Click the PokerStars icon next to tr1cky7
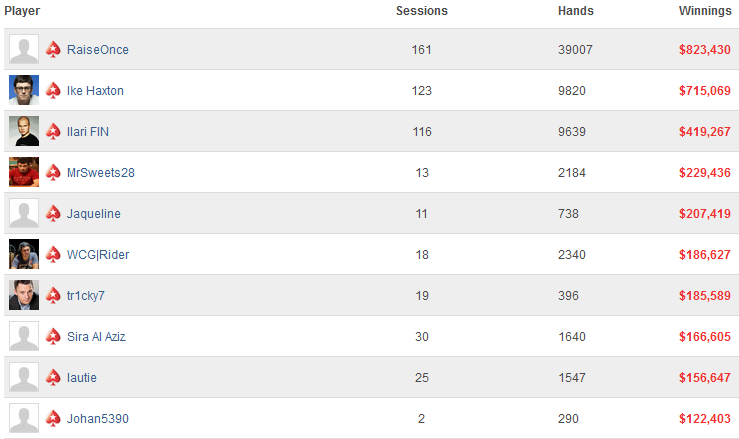The height and width of the screenshot is (439, 739). pos(53,295)
